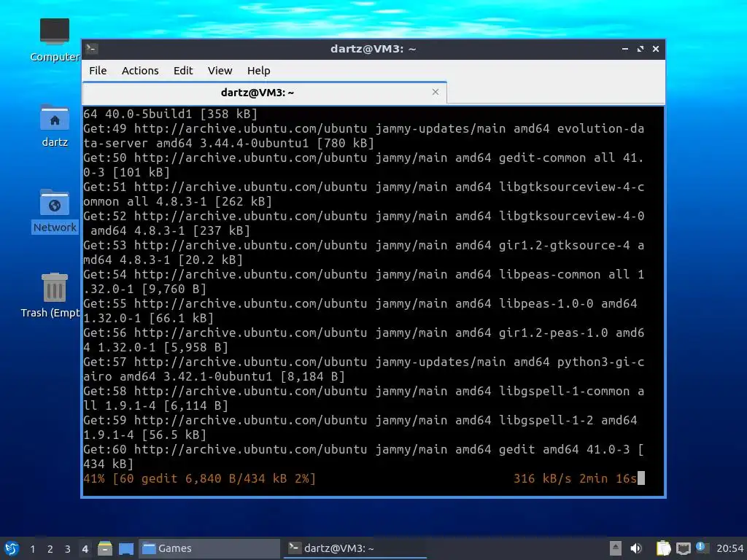Image resolution: width=747 pixels, height=560 pixels.
Task: Click the Get:49 evolution-data-server line
Action: [x=363, y=136]
